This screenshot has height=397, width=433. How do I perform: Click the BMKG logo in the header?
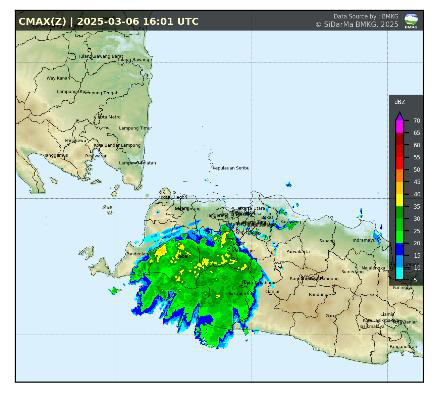411,21
